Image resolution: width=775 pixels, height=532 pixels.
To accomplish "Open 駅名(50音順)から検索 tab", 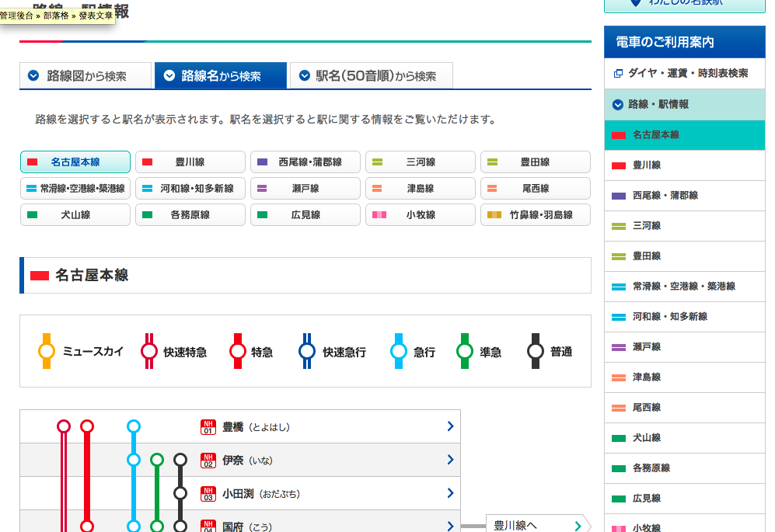I will [x=372, y=75].
